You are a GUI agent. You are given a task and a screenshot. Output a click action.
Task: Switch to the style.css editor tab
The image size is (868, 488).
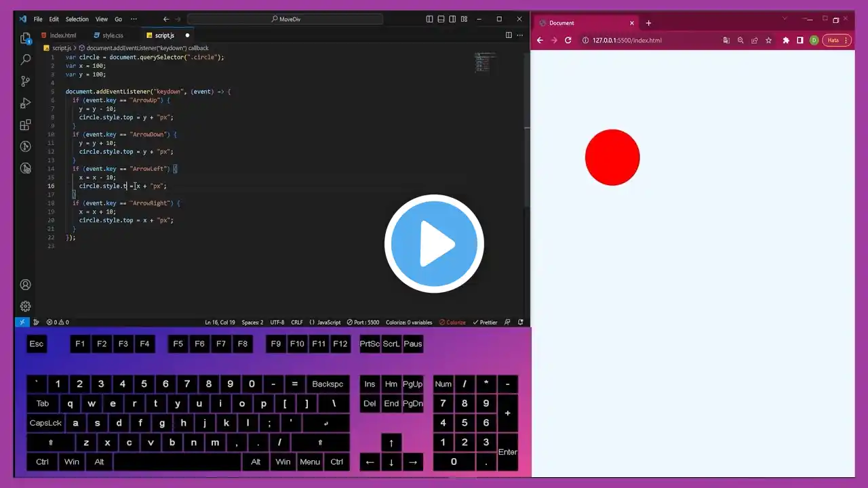[113, 35]
